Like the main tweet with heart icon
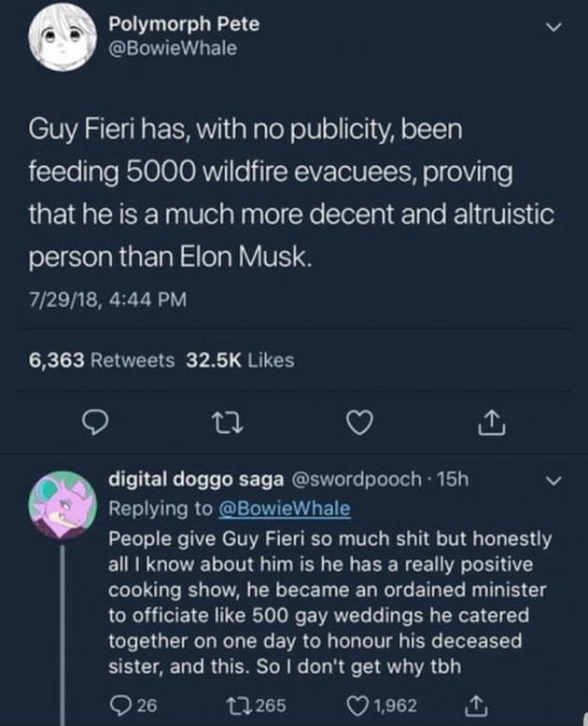Image resolution: width=588 pixels, height=726 pixels. pyautogui.click(x=355, y=425)
